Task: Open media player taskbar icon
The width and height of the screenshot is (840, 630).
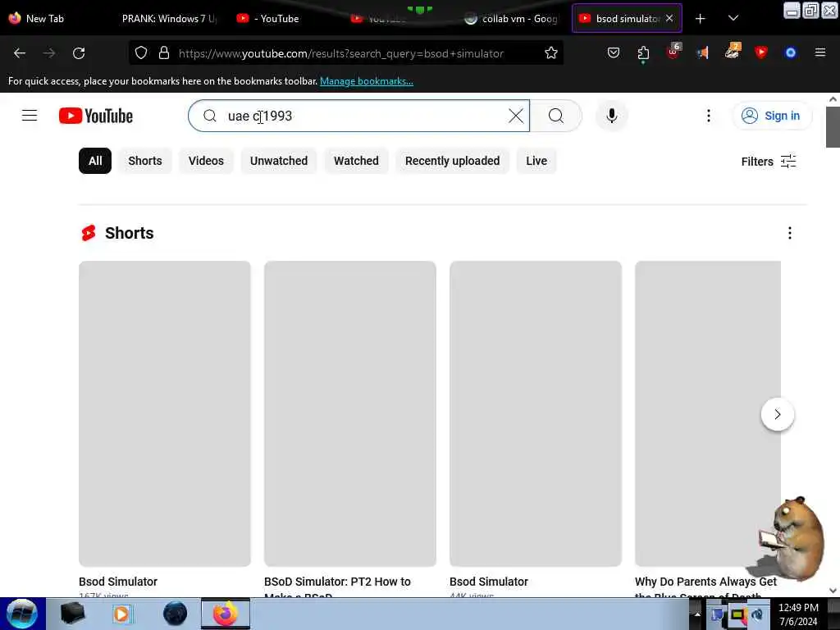Action: coord(121,614)
